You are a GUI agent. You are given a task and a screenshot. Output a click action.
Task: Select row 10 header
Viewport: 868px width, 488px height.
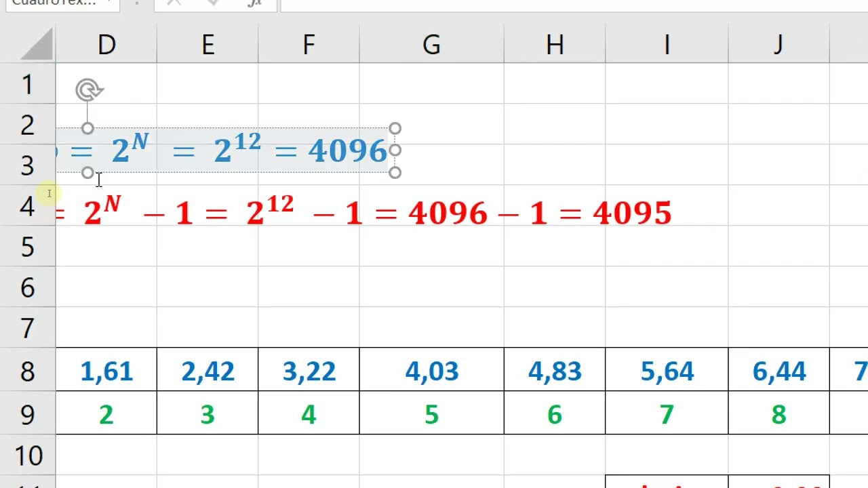point(27,455)
